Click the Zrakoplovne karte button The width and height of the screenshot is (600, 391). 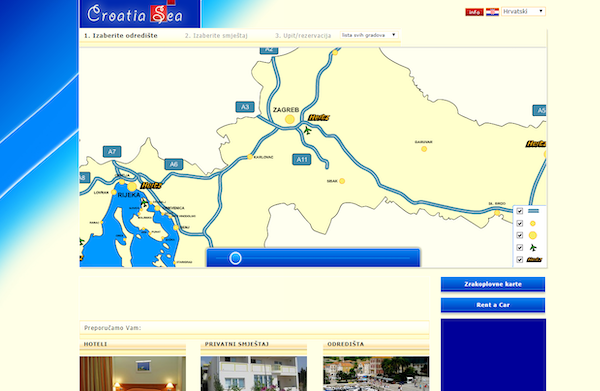click(x=493, y=284)
